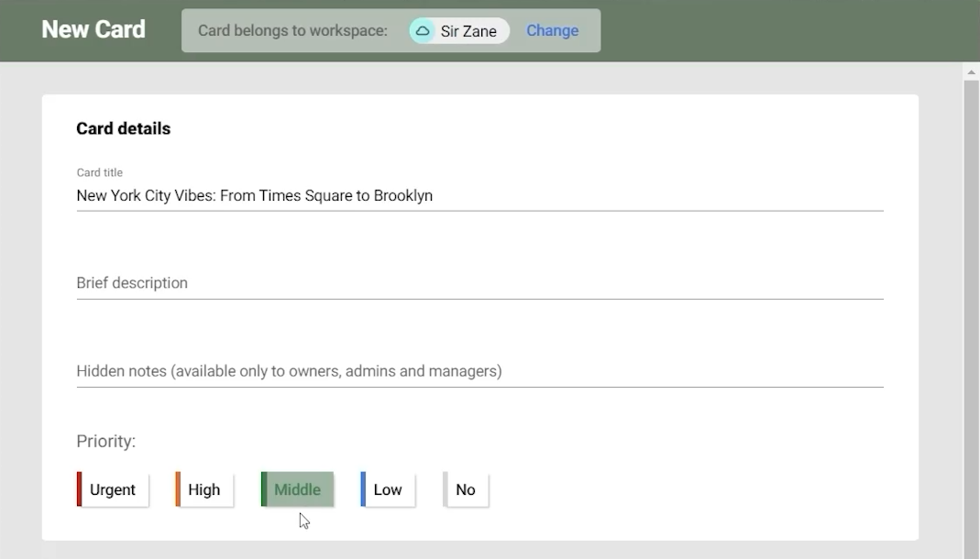The image size is (980, 559).
Task: Click into the Brief description field
Action: point(479,283)
